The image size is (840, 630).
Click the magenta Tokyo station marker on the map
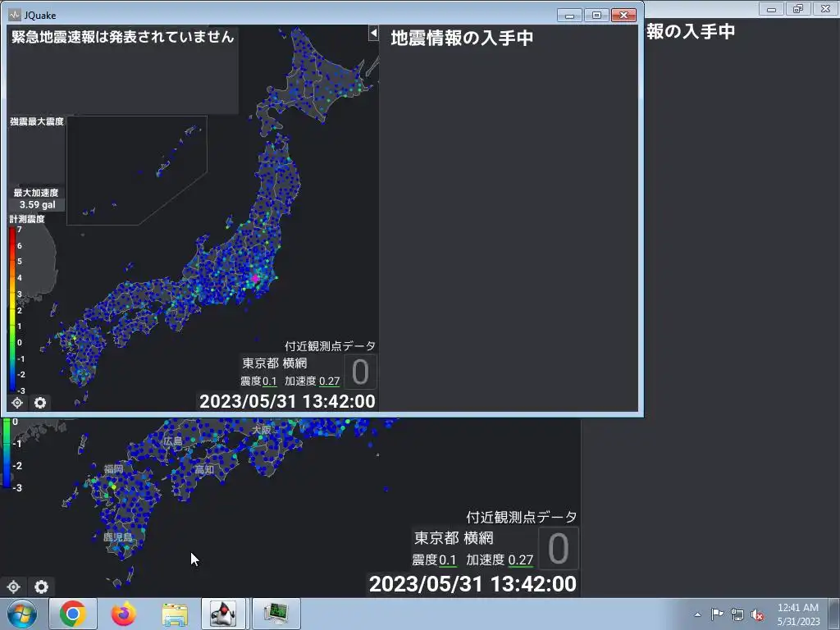point(255,279)
